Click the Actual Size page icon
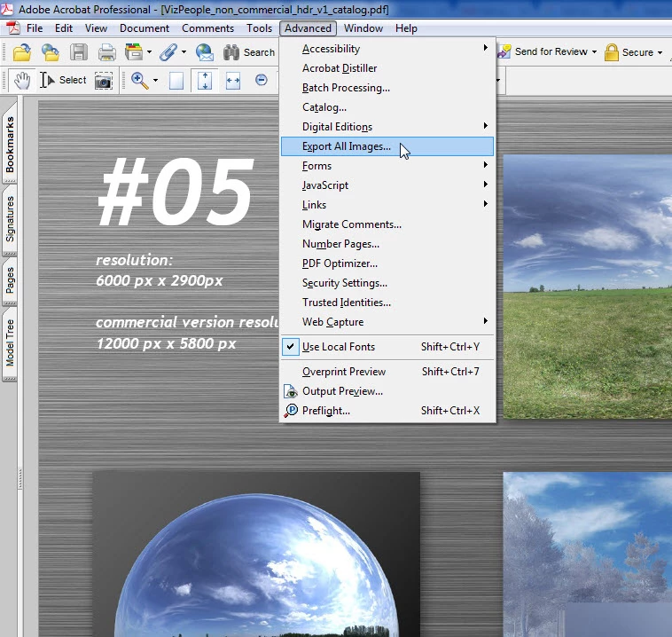672x637 pixels. pos(176,81)
